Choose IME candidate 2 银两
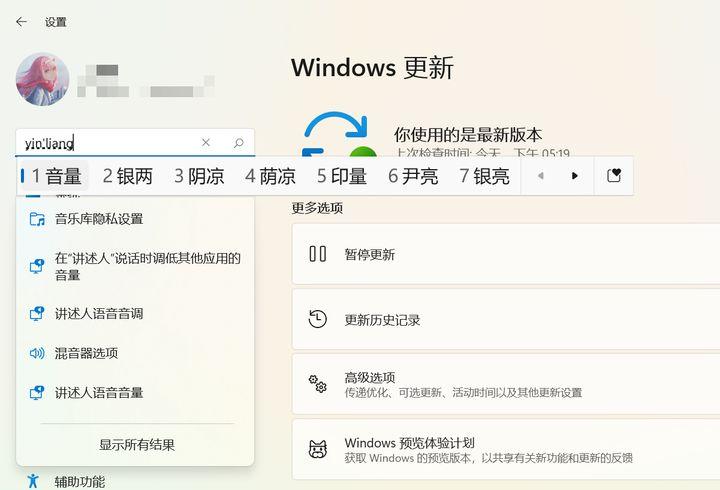Viewport: 720px width, 490px height. [128, 176]
